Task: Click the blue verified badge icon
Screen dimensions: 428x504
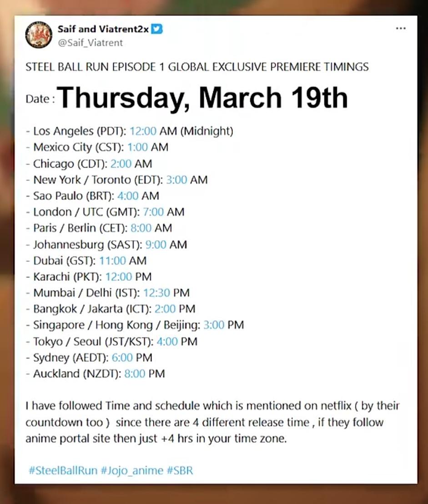Action: click(x=157, y=29)
